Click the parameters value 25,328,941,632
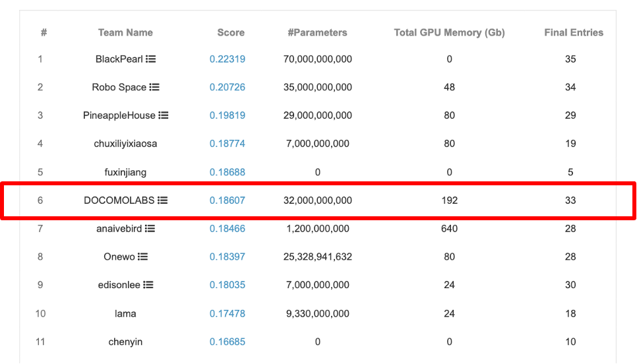 (x=318, y=257)
